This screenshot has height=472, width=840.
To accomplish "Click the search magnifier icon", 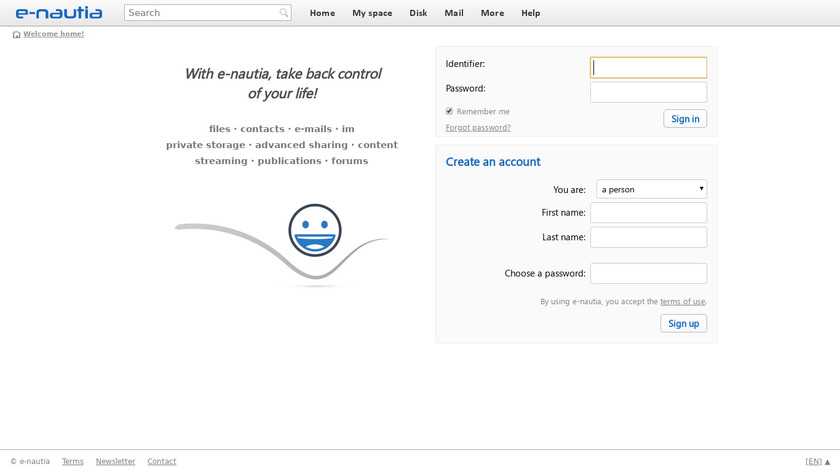I will coord(283,13).
